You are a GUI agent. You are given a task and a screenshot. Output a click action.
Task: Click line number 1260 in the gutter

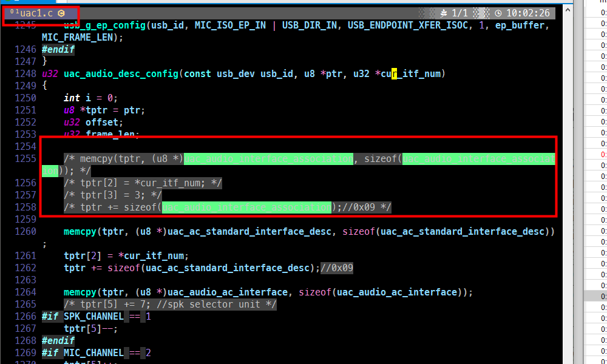[25, 231]
